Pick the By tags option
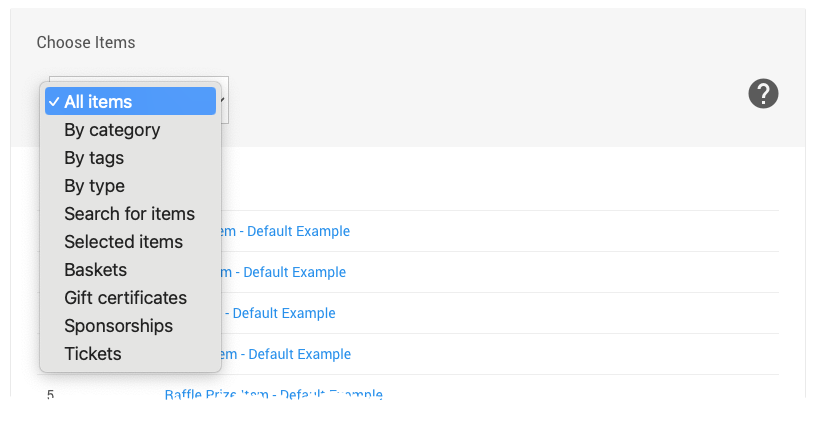This screenshot has height=426, width=814. coord(94,158)
